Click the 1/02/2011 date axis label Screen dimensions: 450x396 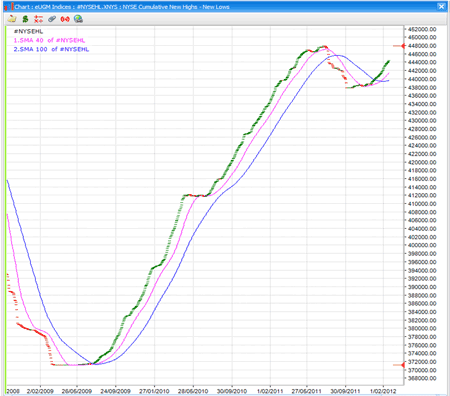coord(270,391)
